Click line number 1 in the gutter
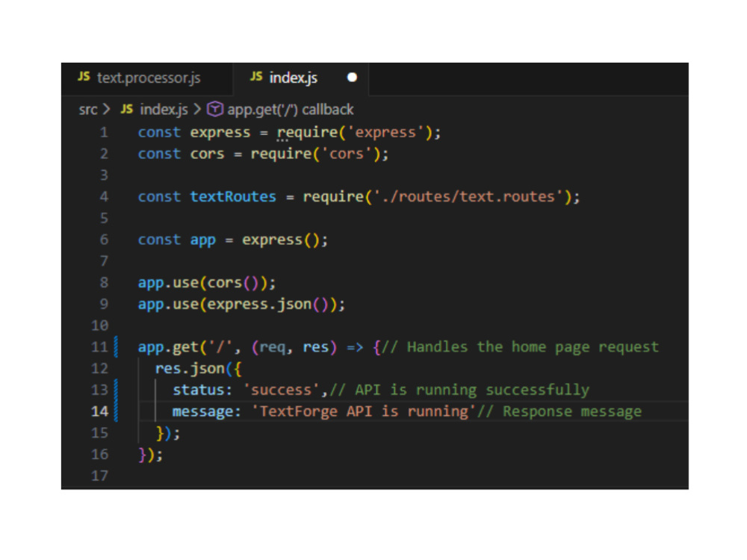 tap(104, 132)
